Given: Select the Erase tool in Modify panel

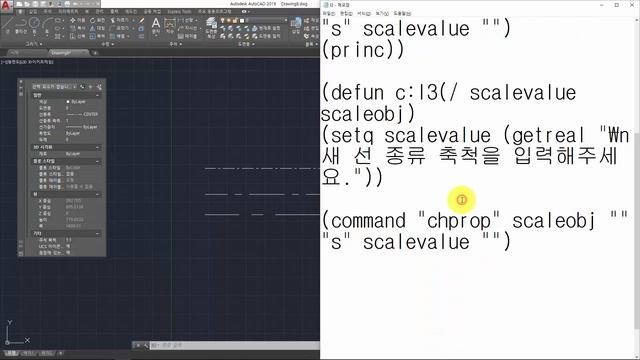Looking at the screenshot, I should [x=142, y=20].
